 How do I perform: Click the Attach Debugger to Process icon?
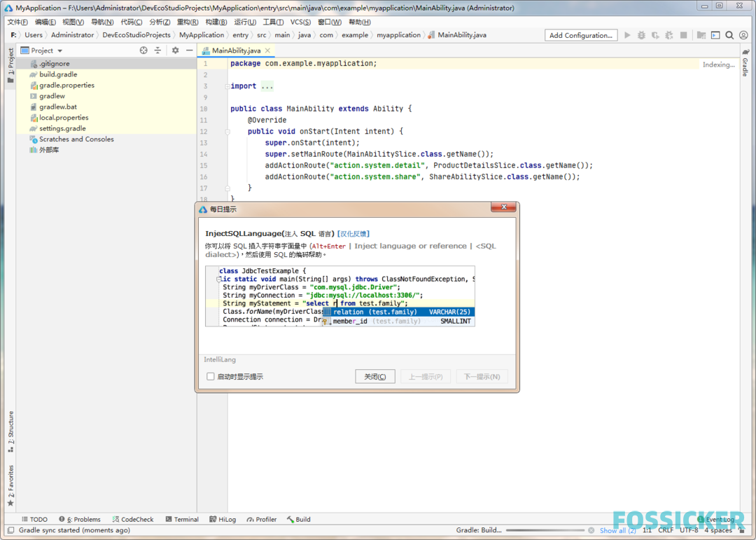coord(669,35)
